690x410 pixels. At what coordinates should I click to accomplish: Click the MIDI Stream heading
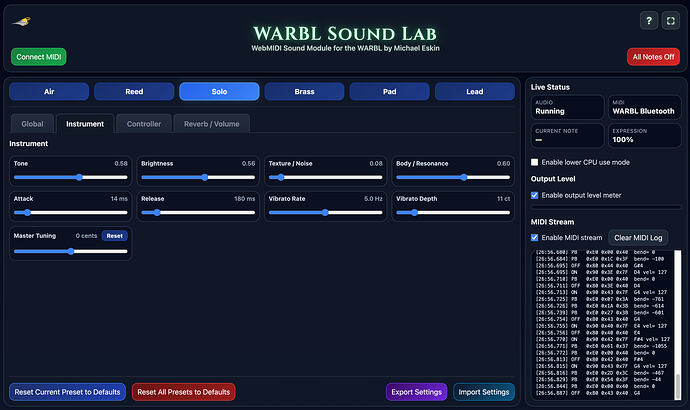coord(552,222)
